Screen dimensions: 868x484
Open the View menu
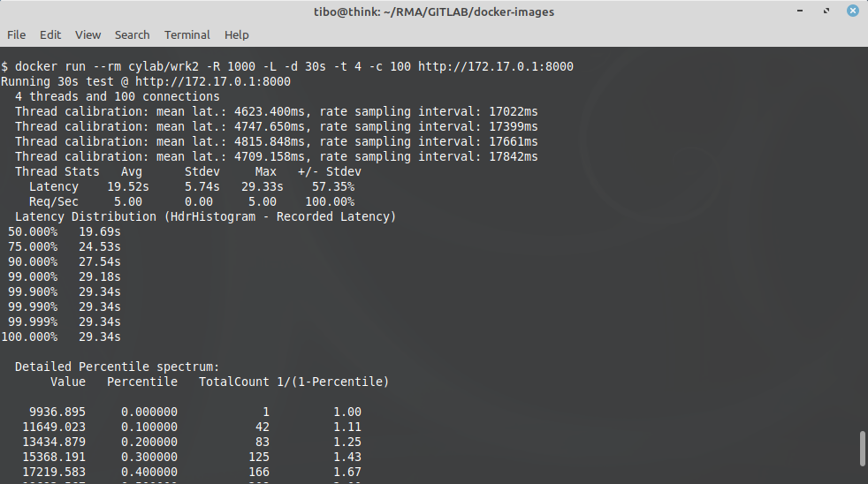[x=88, y=35]
